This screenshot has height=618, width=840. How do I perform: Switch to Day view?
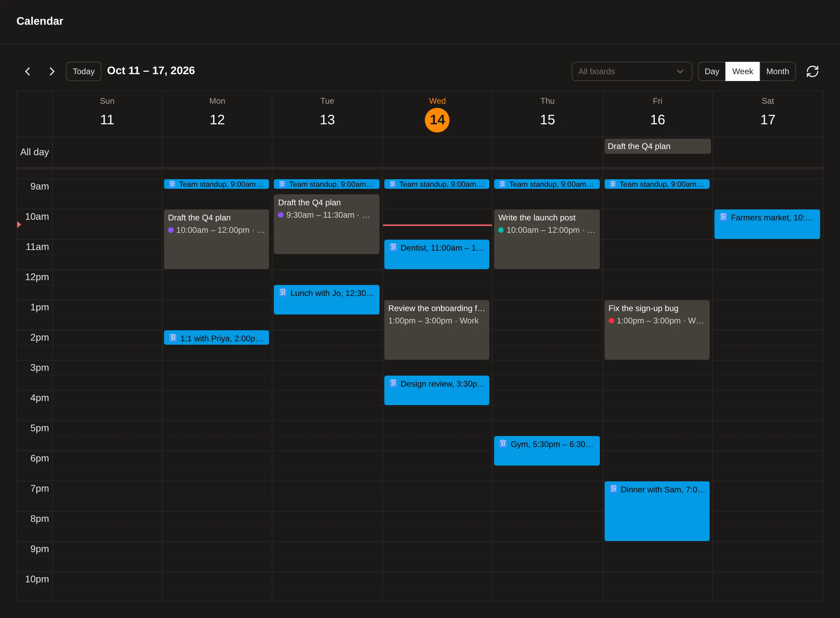[712, 71]
